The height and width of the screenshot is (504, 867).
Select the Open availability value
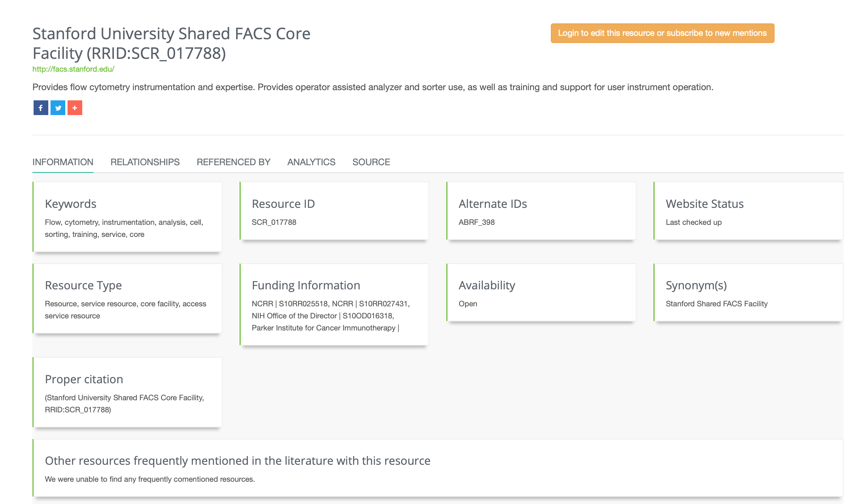coord(468,304)
